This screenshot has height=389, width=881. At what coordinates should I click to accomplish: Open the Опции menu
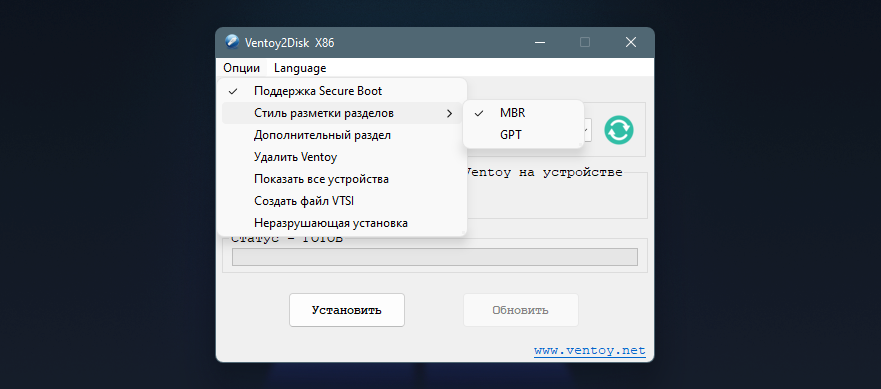[x=242, y=68]
